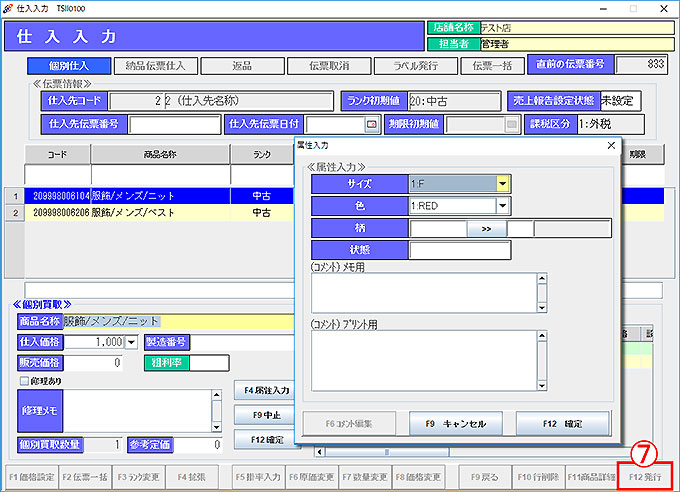680x492 pixels.
Task: Click the コメント メモ用 text area
Action: (x=429, y=292)
